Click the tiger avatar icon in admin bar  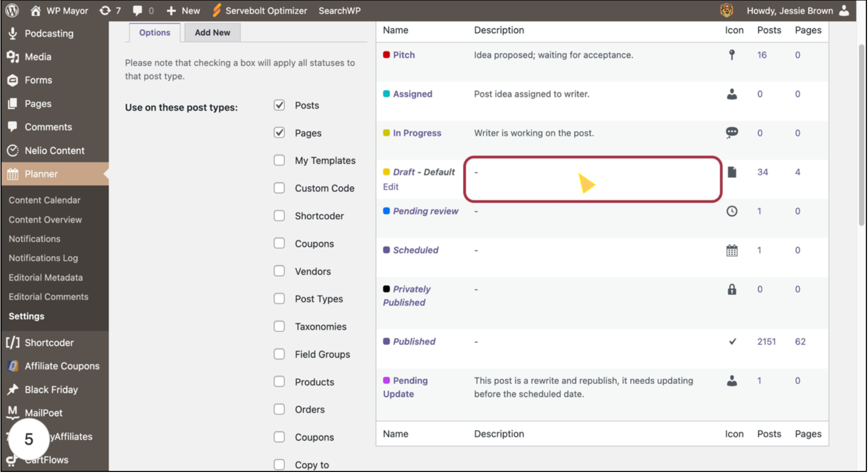[x=726, y=10]
